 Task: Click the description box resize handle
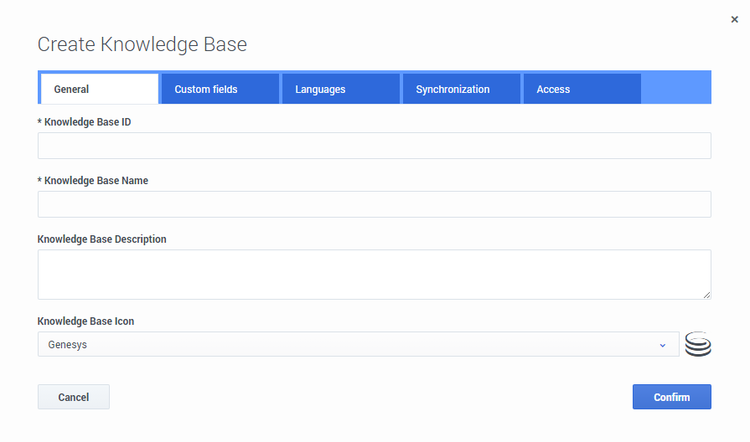707,295
